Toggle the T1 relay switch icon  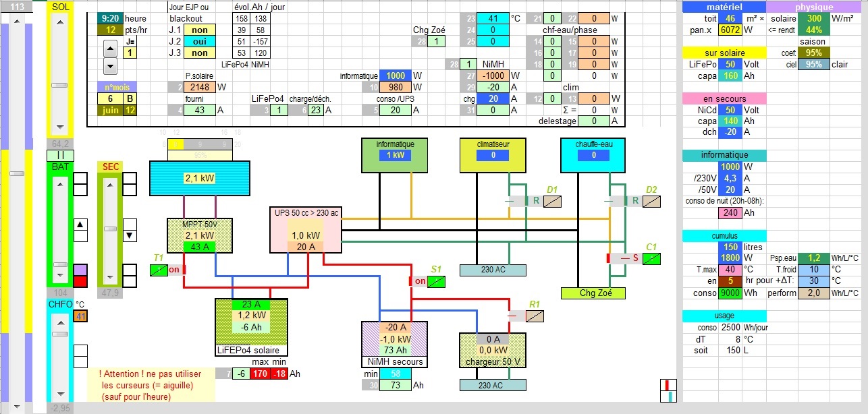point(159,270)
